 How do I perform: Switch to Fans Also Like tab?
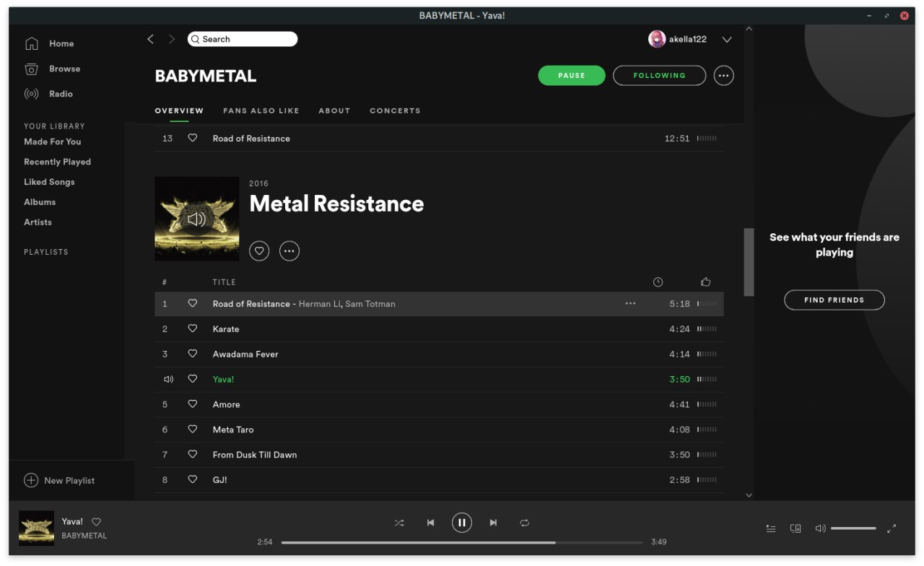[261, 111]
